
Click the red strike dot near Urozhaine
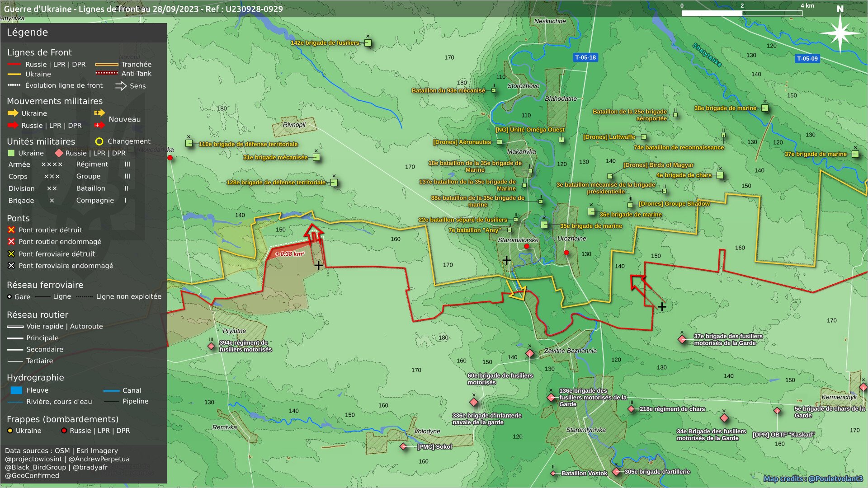(x=566, y=253)
